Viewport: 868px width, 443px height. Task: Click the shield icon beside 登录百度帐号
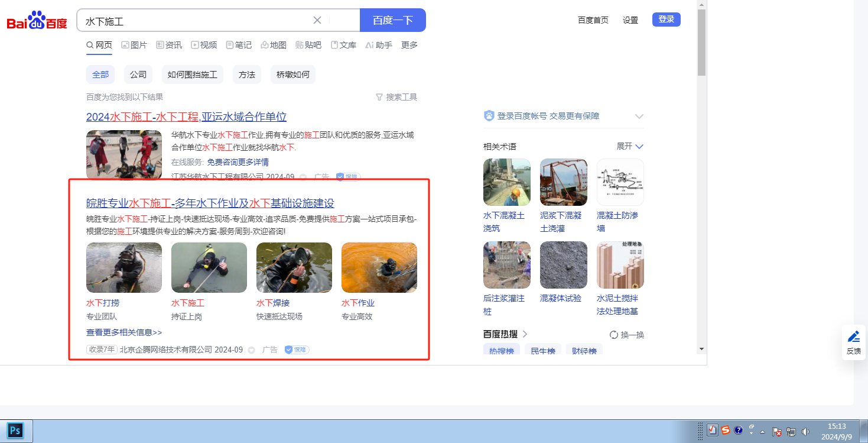pyautogui.click(x=489, y=116)
